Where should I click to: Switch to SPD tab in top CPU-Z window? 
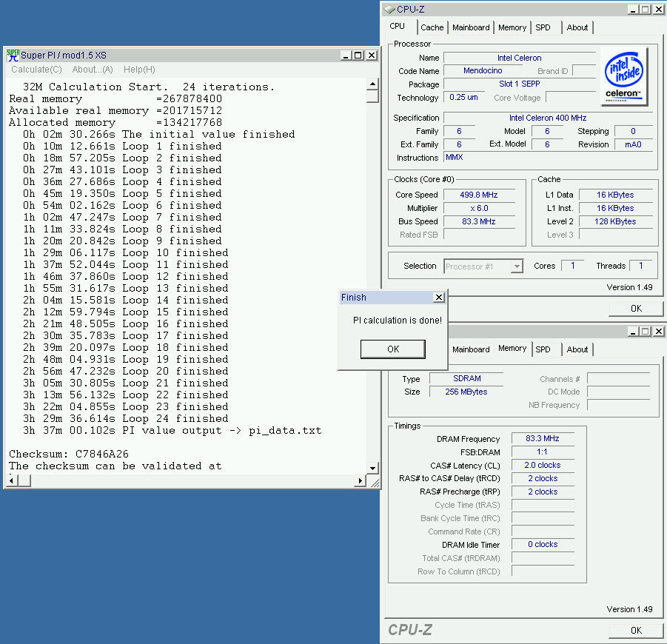coord(543,27)
